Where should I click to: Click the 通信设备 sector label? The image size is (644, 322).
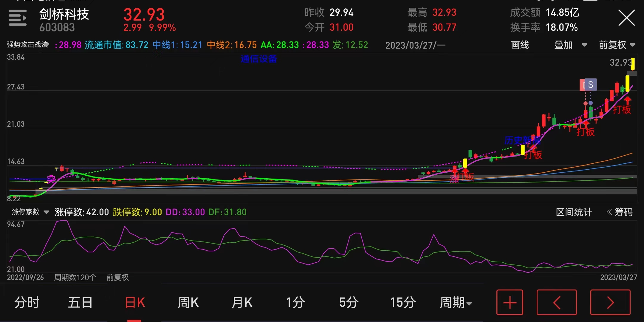pos(258,59)
